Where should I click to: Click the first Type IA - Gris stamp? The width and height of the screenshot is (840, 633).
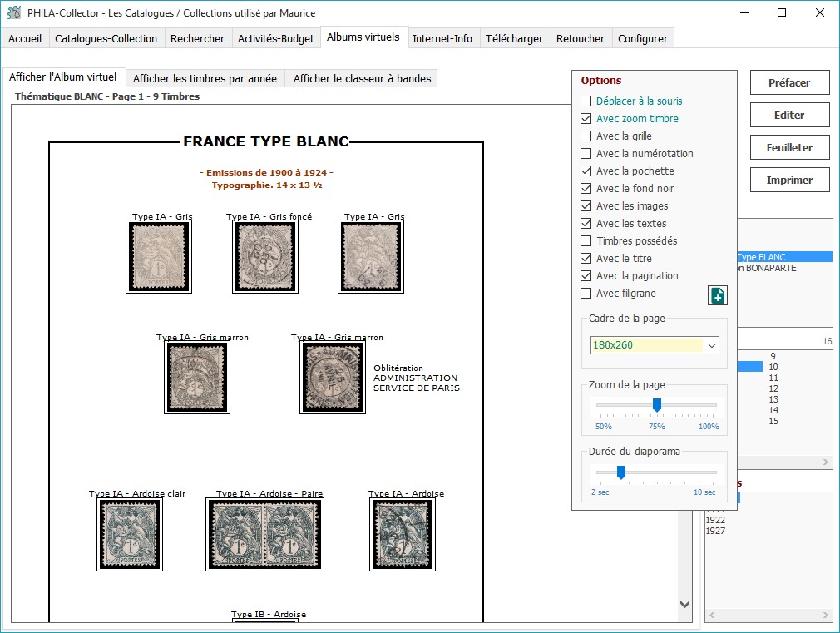click(159, 257)
